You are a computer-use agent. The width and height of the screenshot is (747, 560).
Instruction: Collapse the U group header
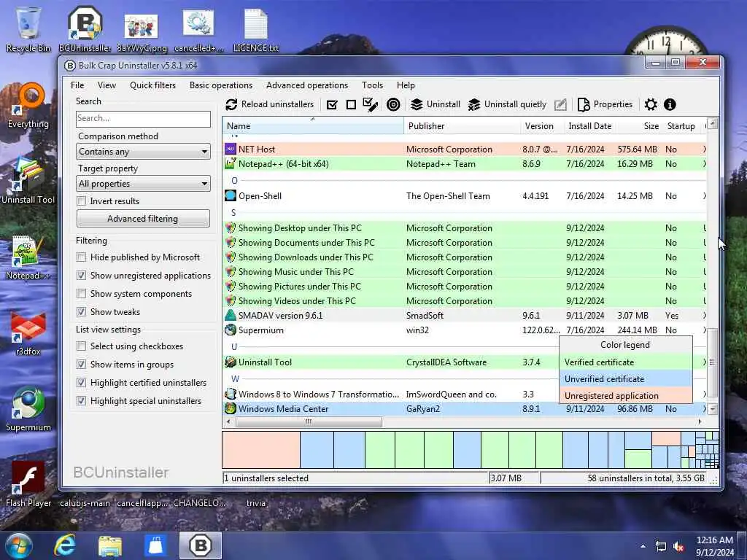(x=234, y=346)
